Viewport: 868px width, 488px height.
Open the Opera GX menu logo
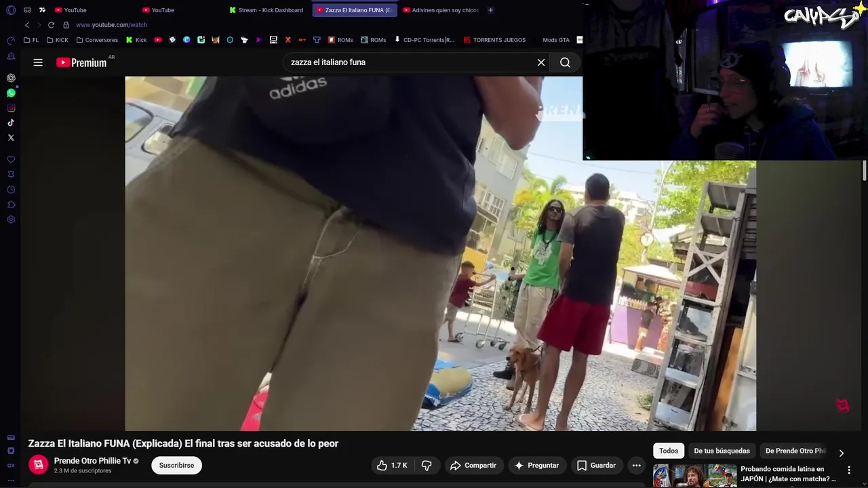[11, 10]
